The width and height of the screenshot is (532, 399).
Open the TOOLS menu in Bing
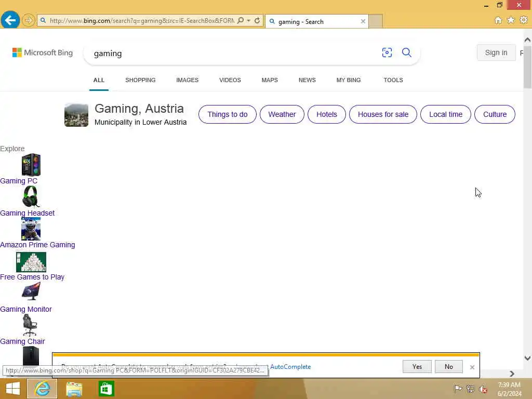pos(393,80)
